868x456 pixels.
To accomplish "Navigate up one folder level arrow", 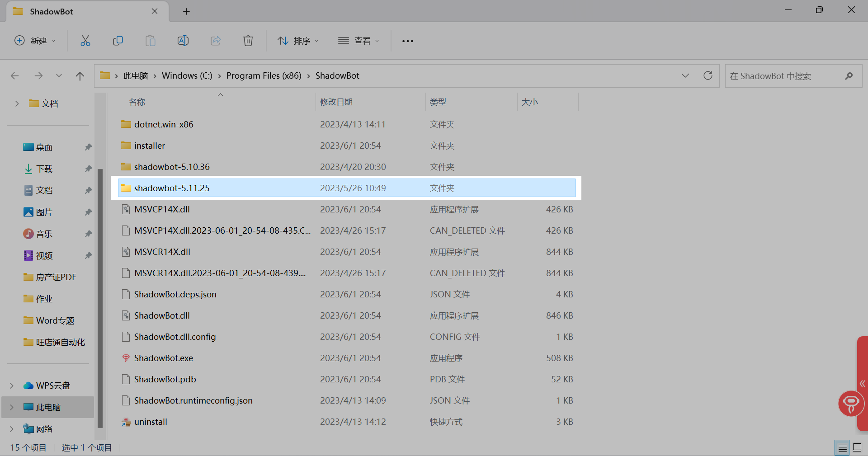I will click(80, 76).
